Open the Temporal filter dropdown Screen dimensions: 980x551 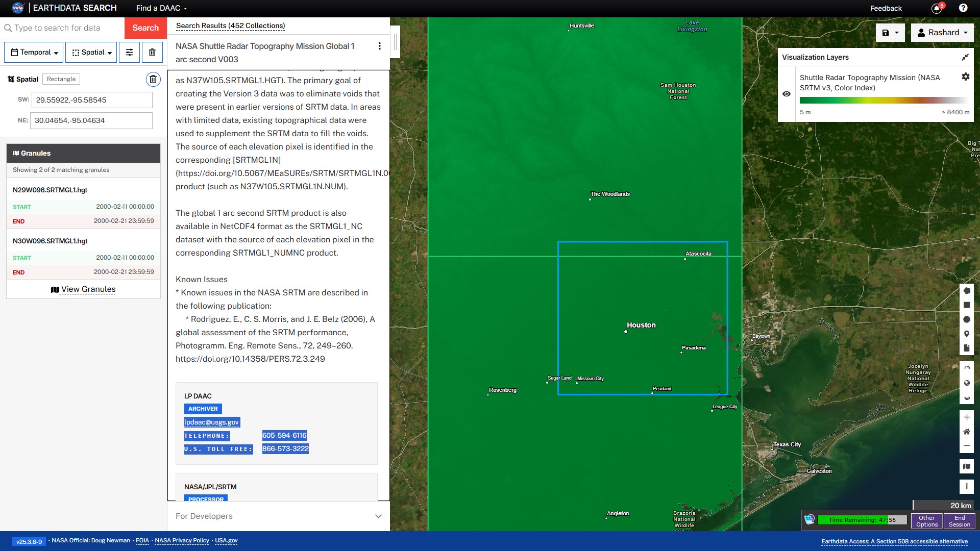pyautogui.click(x=34, y=52)
